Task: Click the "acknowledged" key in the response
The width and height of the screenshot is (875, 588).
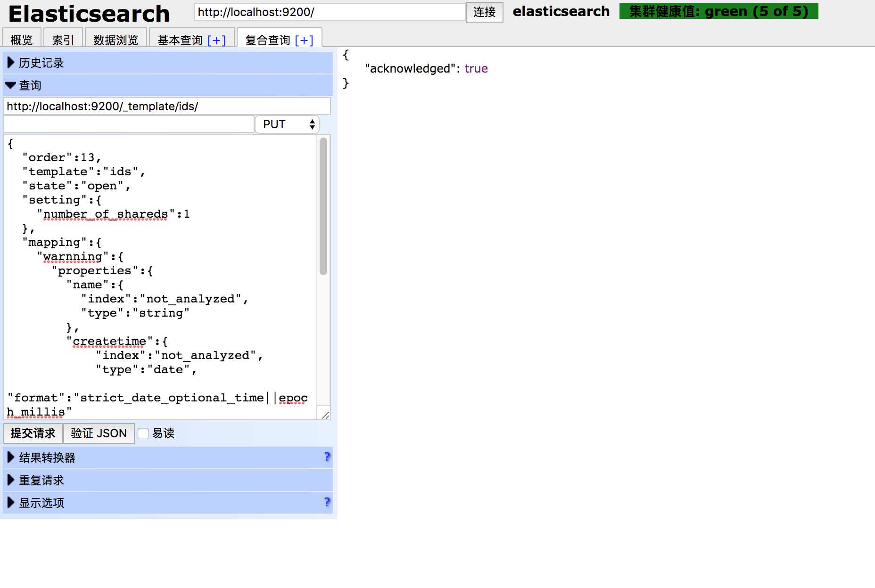Action: [x=410, y=69]
